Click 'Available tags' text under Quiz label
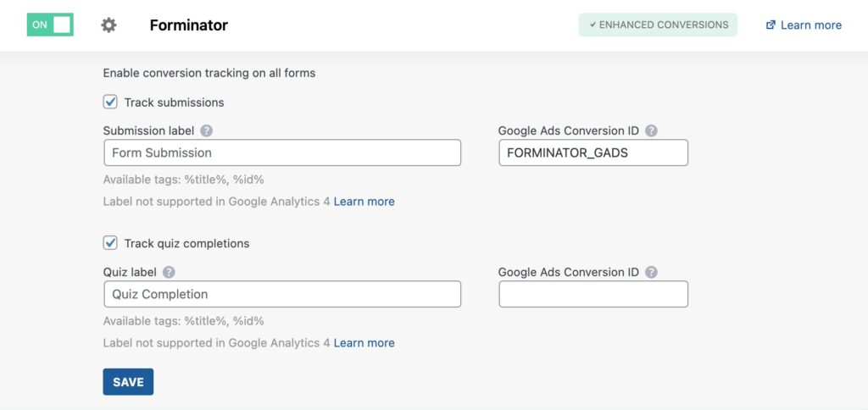 (x=183, y=321)
